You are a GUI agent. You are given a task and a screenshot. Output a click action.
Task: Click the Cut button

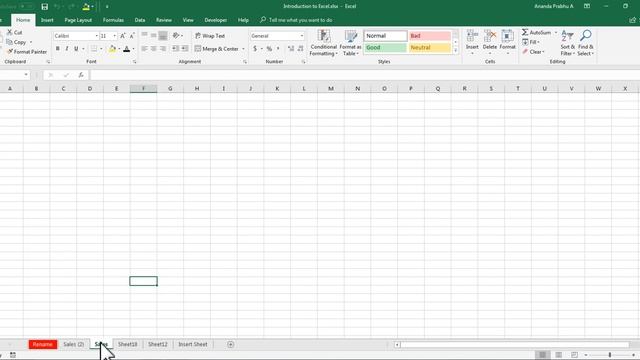coord(15,32)
